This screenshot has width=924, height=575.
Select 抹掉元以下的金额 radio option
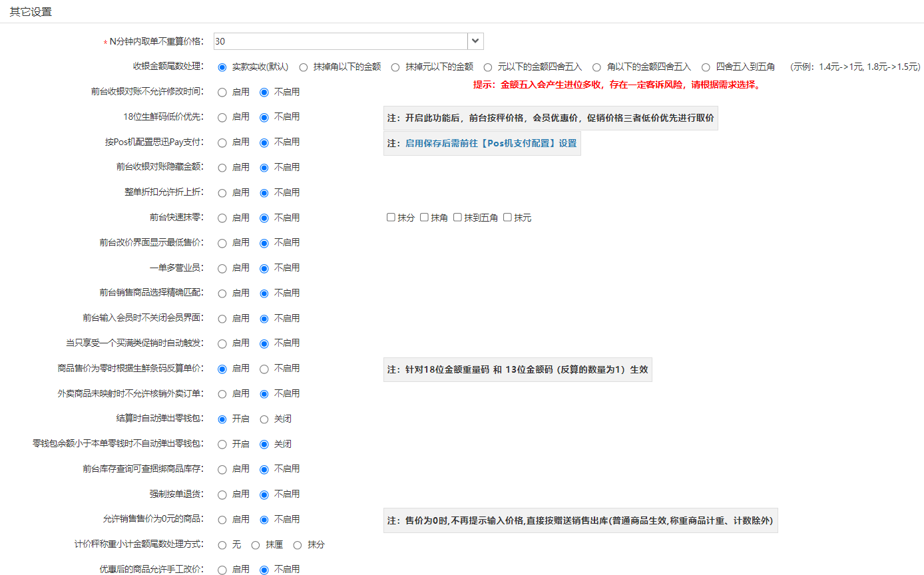[395, 67]
